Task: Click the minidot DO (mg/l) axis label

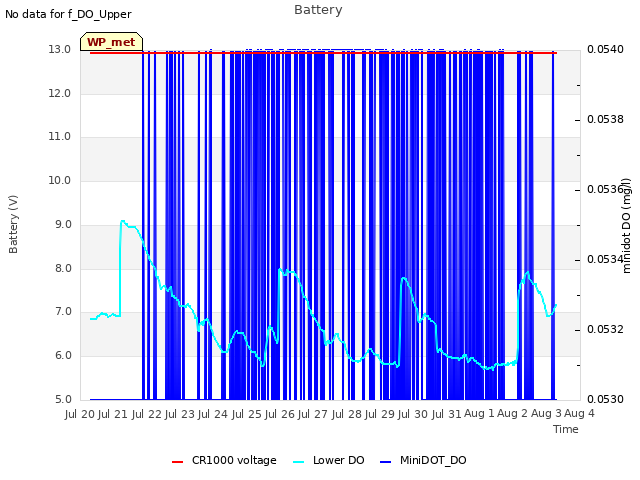Action: point(627,226)
